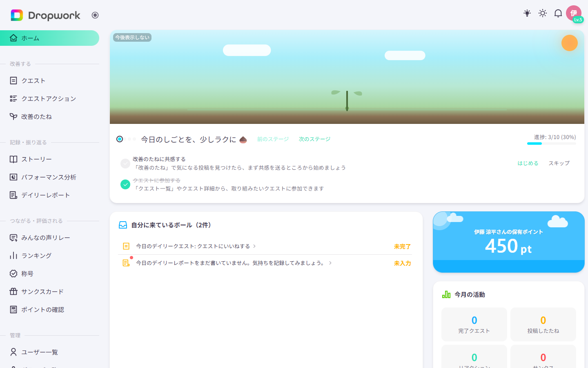This screenshot has width=588, height=368.
Task: Click the みんなの声リレー chat icon
Action: click(x=13, y=238)
